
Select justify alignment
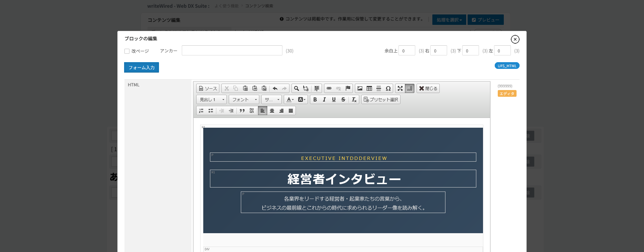291,111
